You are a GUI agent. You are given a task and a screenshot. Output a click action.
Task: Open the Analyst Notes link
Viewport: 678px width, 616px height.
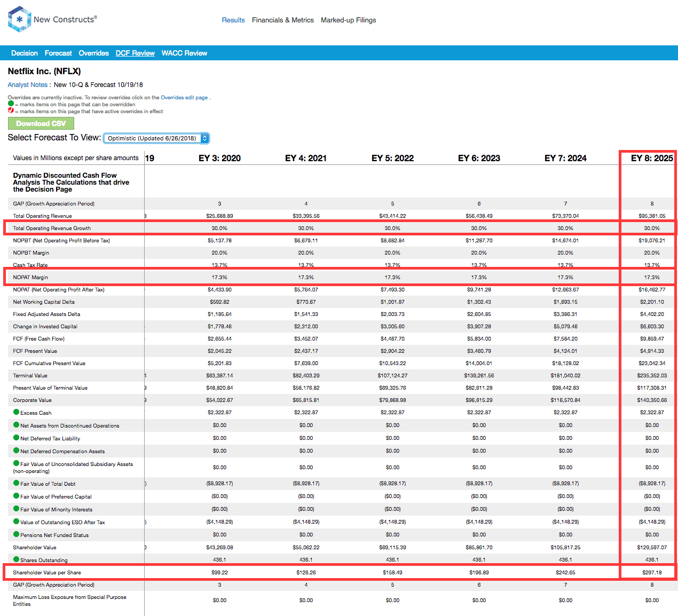[28, 84]
